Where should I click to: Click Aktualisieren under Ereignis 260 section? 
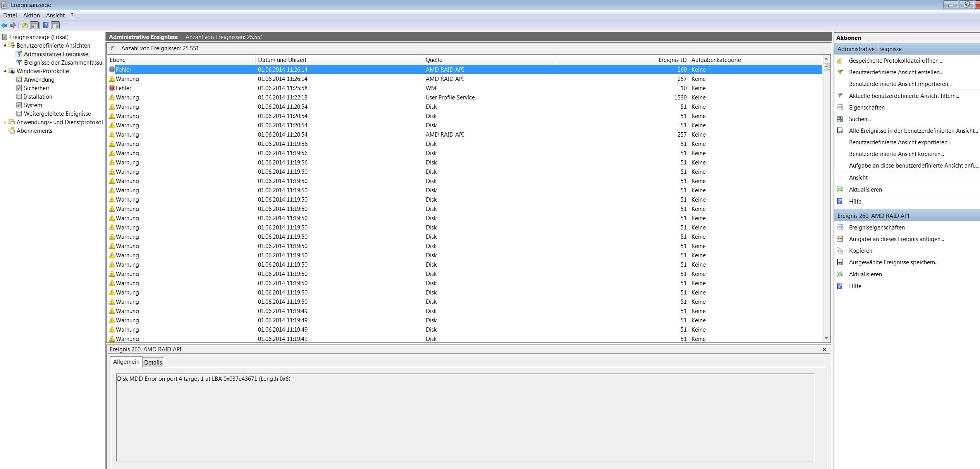(x=865, y=274)
